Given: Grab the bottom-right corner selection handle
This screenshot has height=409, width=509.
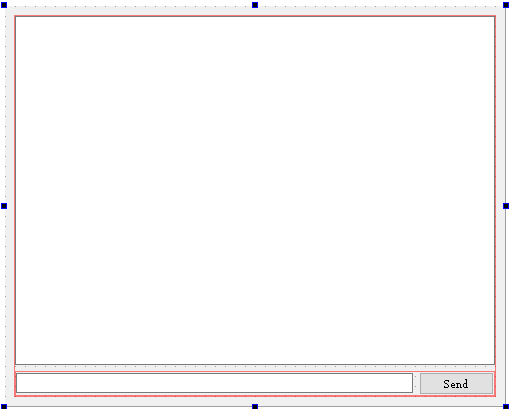Looking at the screenshot, I should (x=506, y=406).
